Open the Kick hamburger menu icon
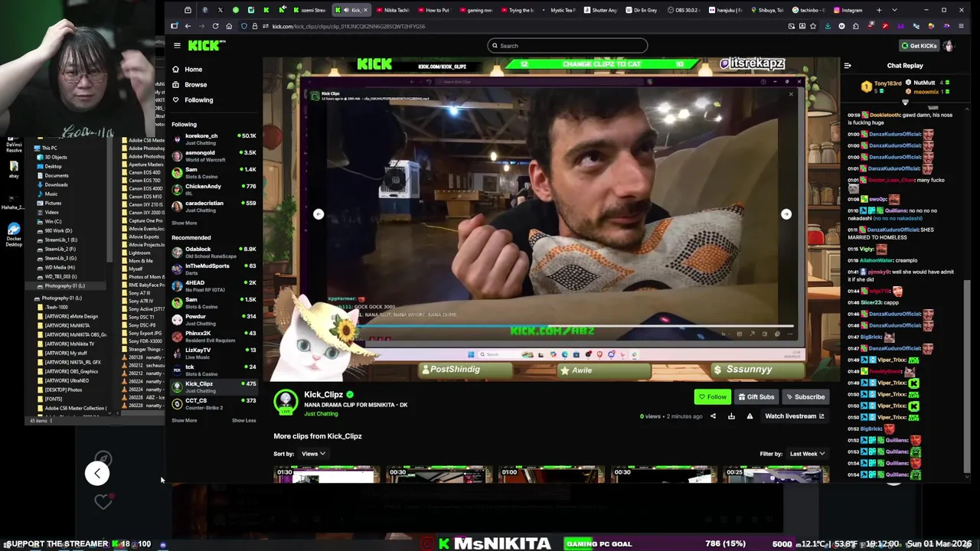980x551 pixels. pyautogui.click(x=177, y=45)
